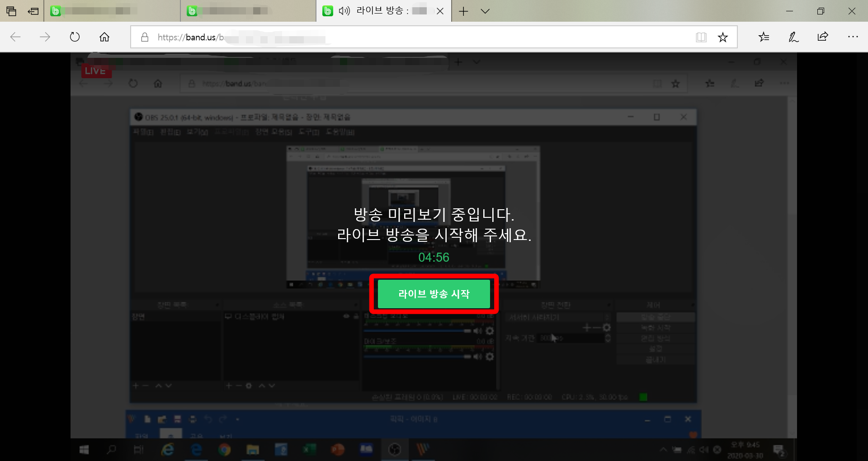868x461 pixels.
Task: Click the red LIVE badge
Action: [96, 71]
